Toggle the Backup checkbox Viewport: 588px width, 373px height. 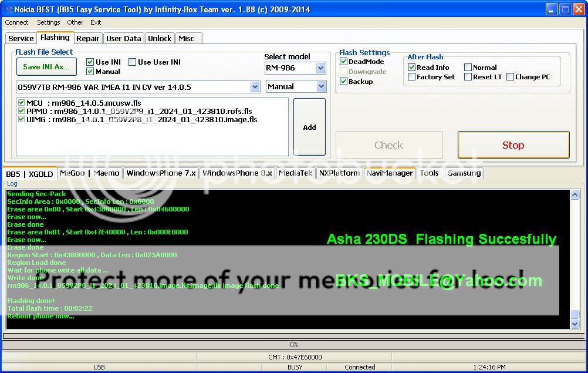tap(343, 82)
